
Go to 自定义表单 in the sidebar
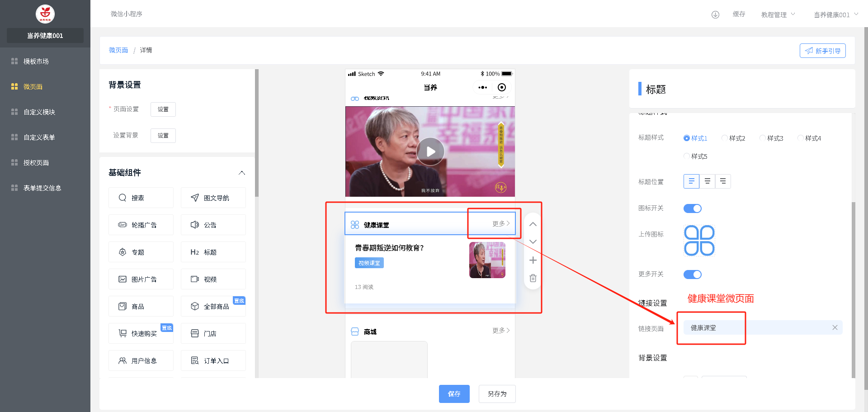click(x=39, y=137)
